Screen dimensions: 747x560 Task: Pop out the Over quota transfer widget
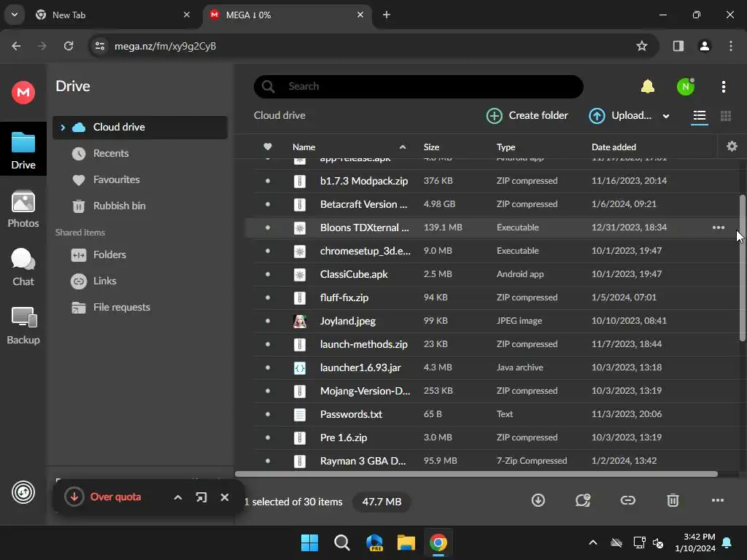tap(201, 497)
